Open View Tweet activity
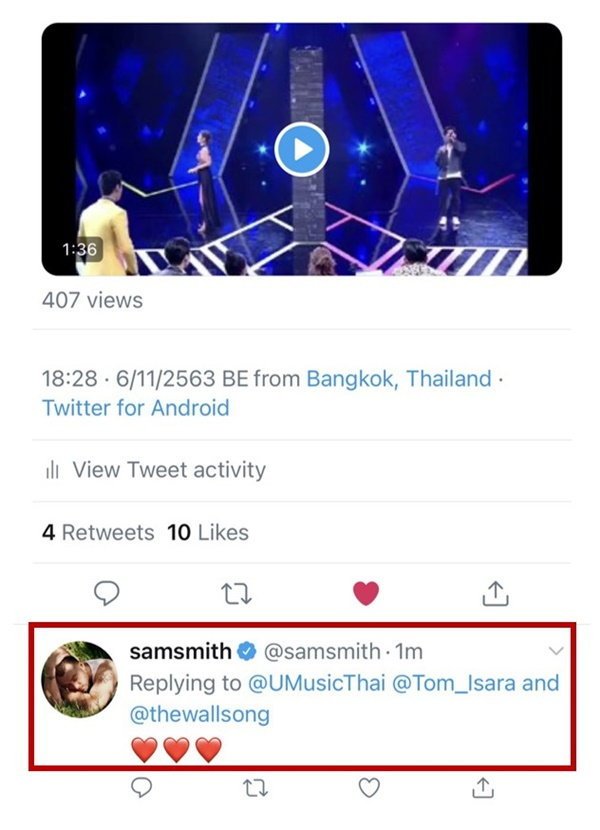 (168, 470)
